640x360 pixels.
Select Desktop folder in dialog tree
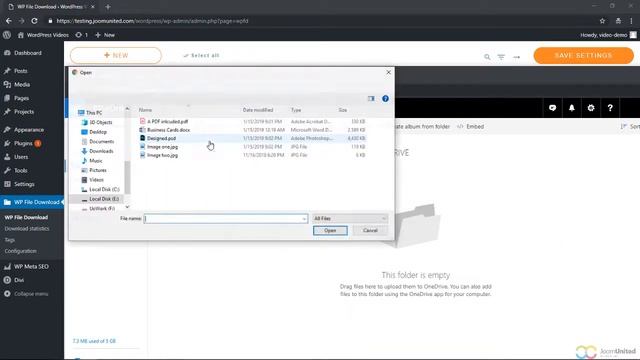(98, 132)
